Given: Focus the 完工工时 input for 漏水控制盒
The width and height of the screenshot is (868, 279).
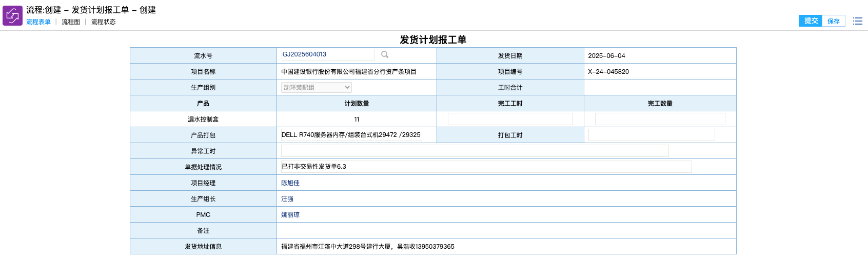Looking at the screenshot, I should tap(510, 119).
